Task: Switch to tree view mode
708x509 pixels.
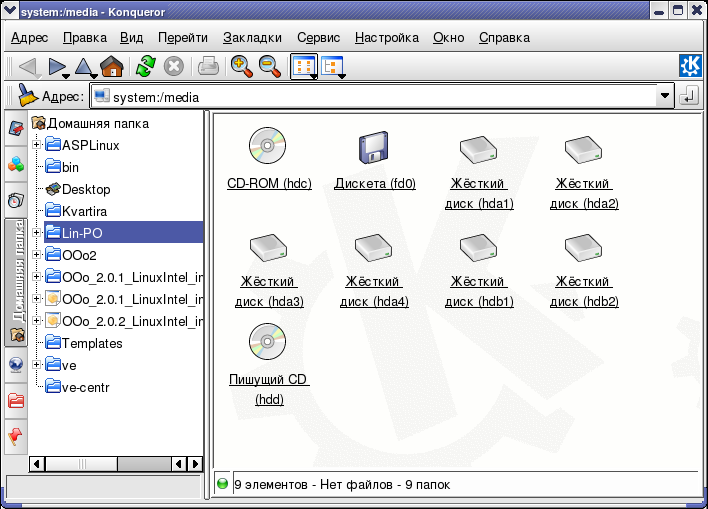Action: click(332, 67)
